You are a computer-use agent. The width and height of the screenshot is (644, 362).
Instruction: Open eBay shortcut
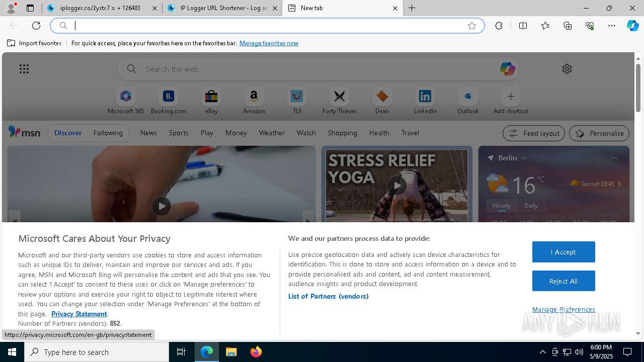(211, 101)
